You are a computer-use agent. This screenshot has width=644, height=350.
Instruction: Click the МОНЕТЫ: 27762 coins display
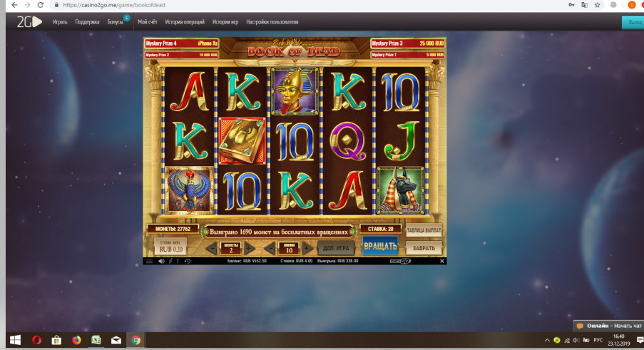173,229
